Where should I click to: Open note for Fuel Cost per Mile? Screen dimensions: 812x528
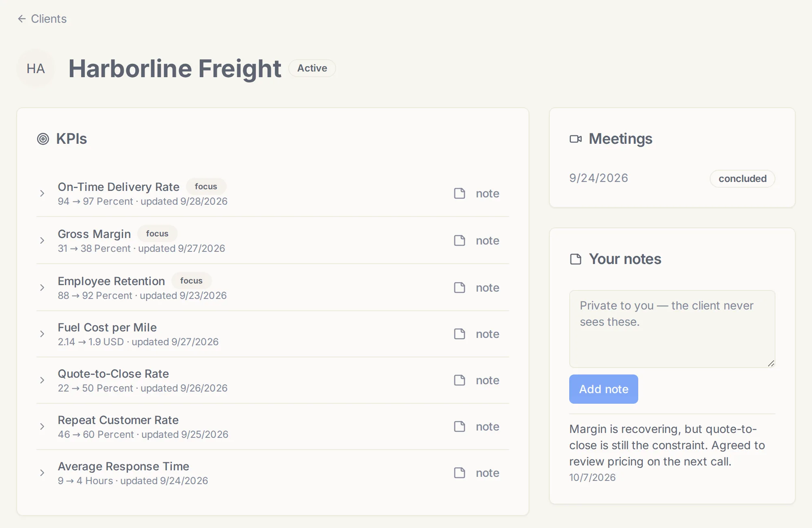click(x=477, y=334)
